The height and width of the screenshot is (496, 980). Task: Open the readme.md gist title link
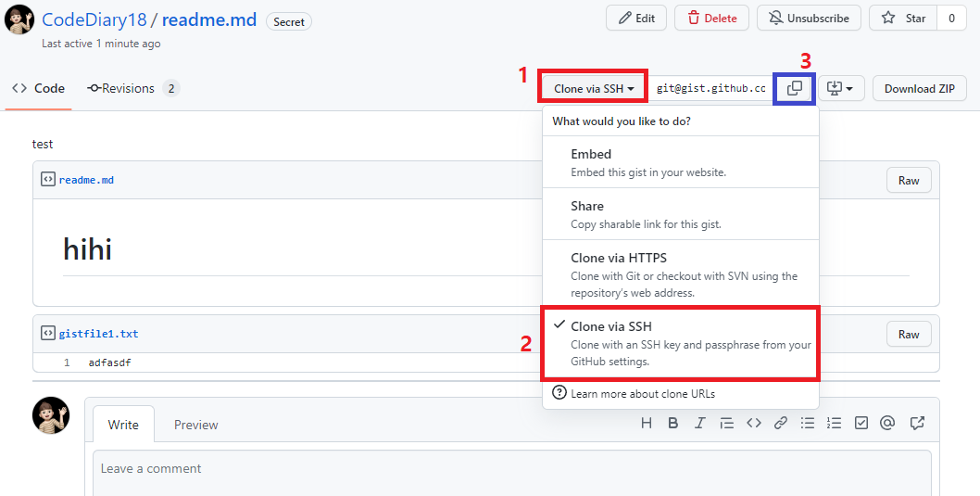(x=208, y=19)
